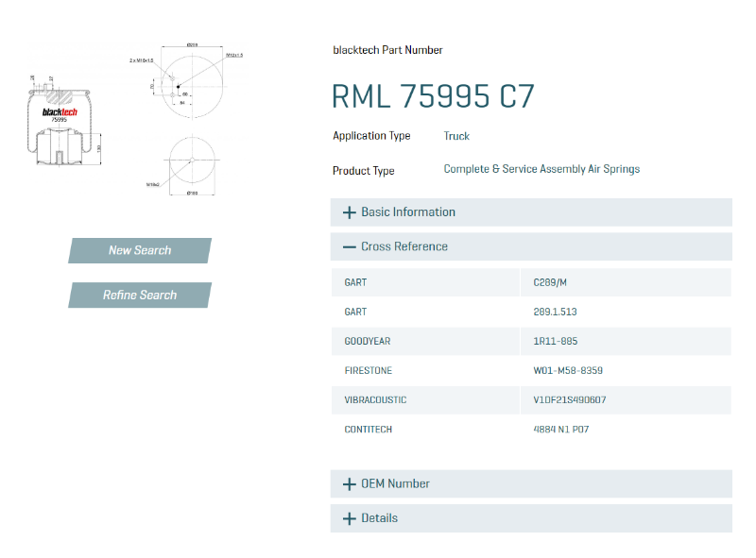Click the Application Type label
This screenshot has height=558, width=756.
click(371, 136)
